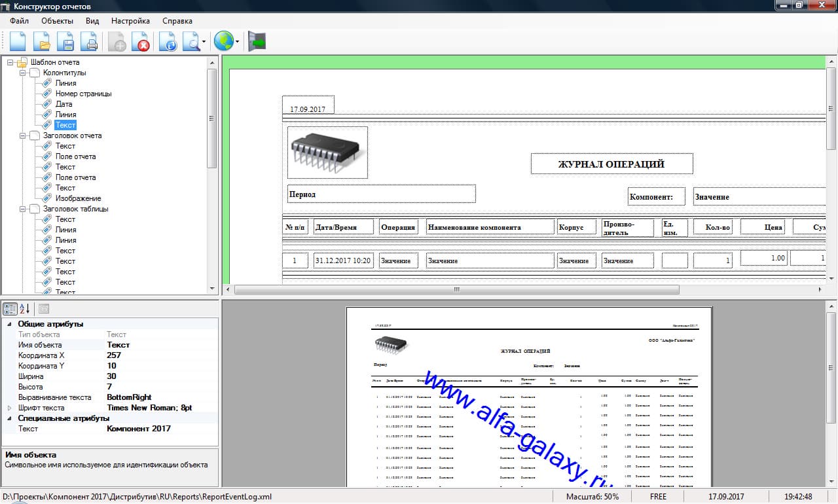The image size is (838, 504).
Task: Click the horizontal scrollbar of the design area
Action: pos(457,289)
